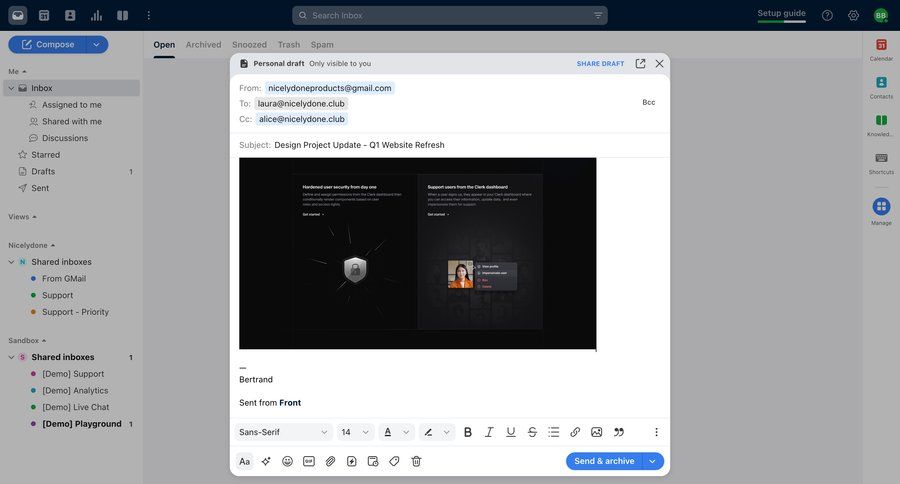The height and width of the screenshot is (484, 900).
Task: Open Calendar in right sidebar
Action: click(881, 49)
